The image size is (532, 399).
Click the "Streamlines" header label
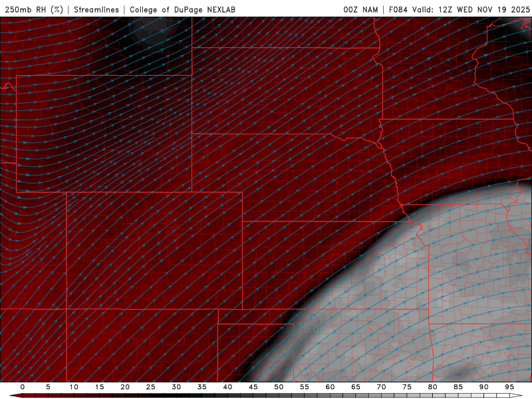coord(96,9)
